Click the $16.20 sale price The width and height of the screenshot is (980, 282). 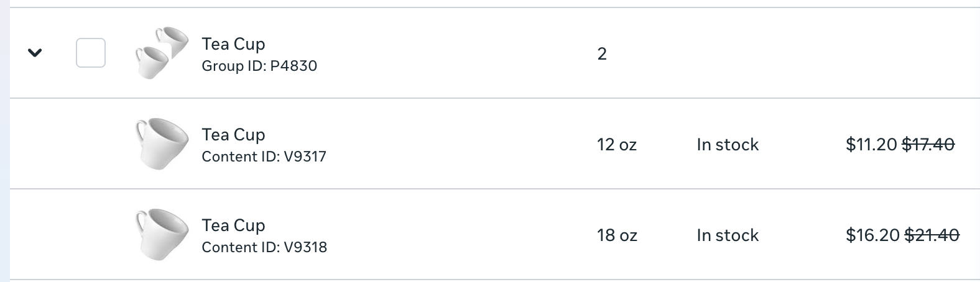tap(872, 235)
